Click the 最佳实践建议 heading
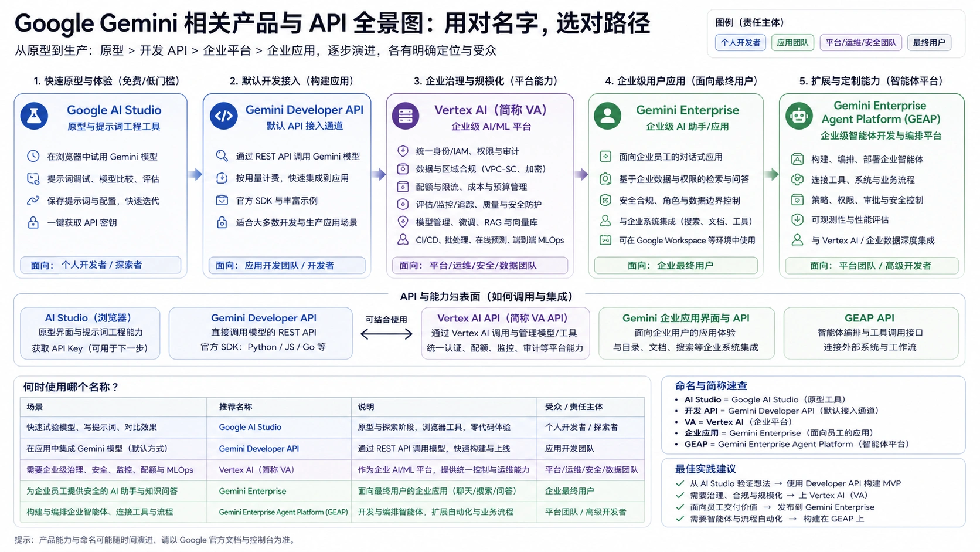The height and width of the screenshot is (552, 980). [705, 469]
